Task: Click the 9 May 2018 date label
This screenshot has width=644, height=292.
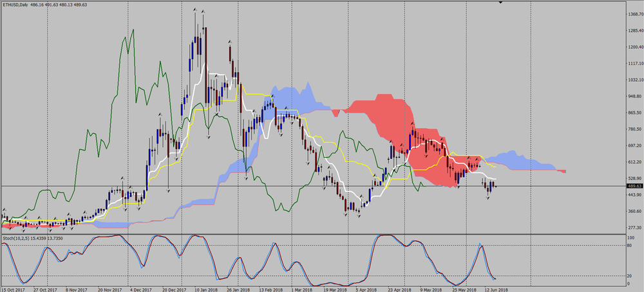Action: coord(431,289)
